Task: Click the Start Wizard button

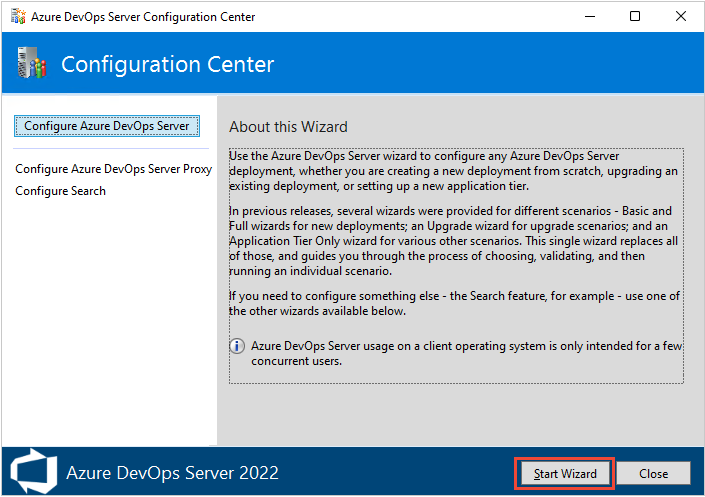Action: pos(564,473)
